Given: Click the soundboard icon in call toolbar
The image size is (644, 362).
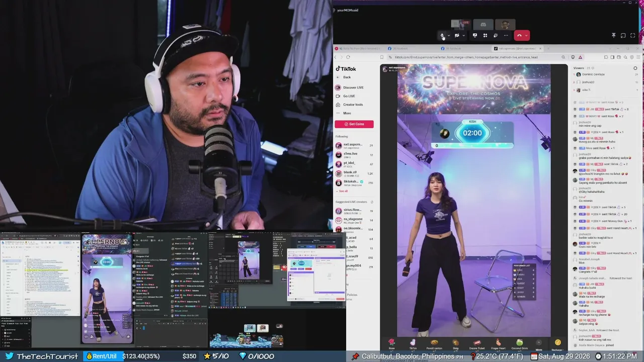Looking at the screenshot, I should [x=496, y=36].
